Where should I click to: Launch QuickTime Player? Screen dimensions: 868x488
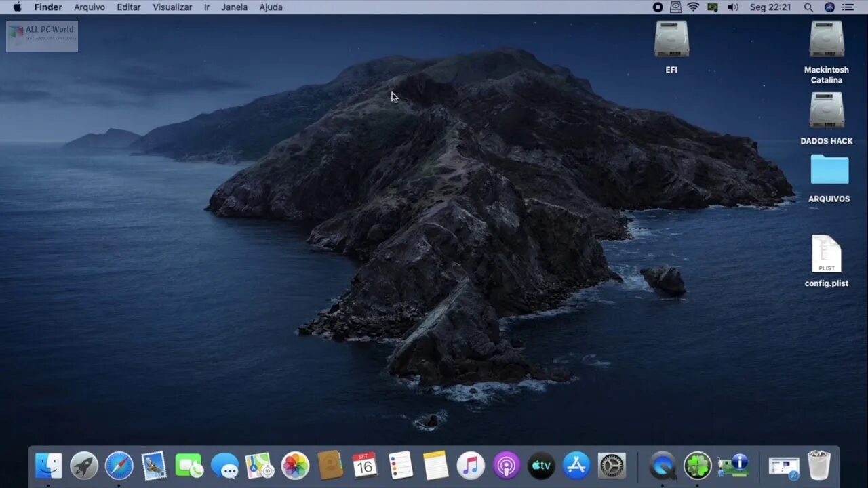pos(663,466)
